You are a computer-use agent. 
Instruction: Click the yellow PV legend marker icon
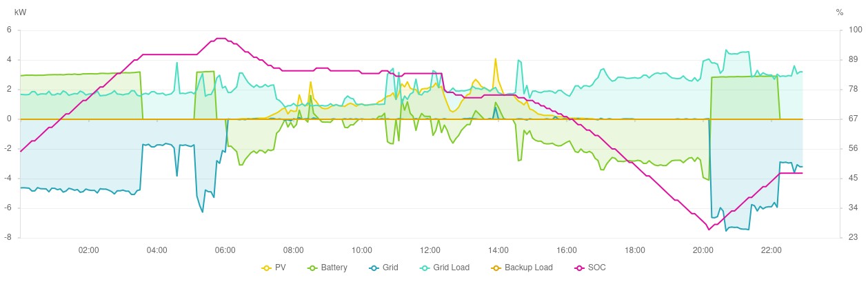[x=267, y=268]
